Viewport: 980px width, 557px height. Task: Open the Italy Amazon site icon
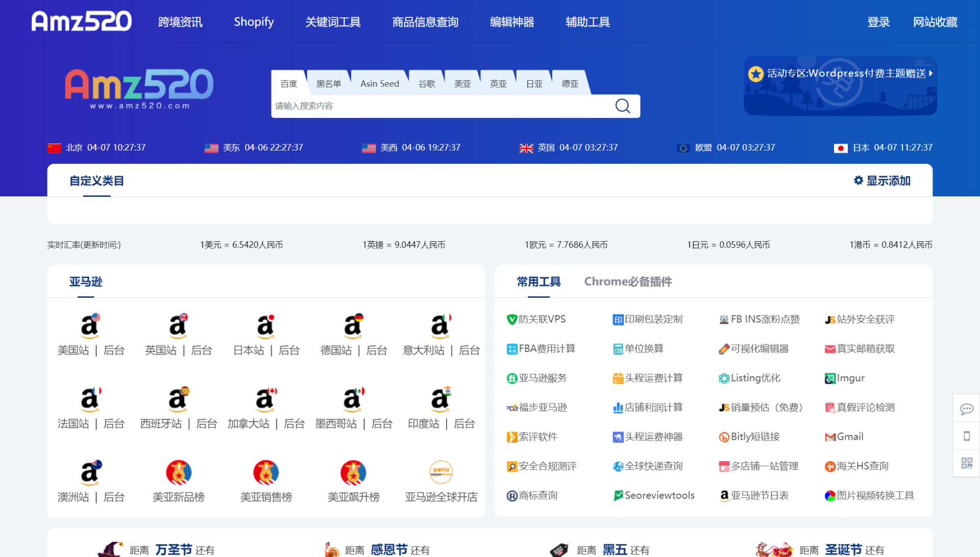point(441,326)
